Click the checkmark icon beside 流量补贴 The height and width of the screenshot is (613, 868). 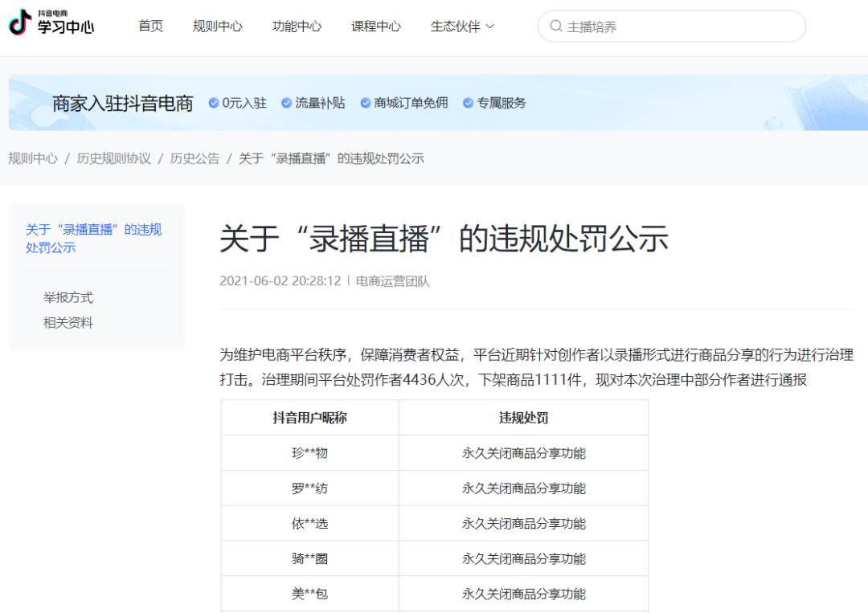click(x=285, y=103)
